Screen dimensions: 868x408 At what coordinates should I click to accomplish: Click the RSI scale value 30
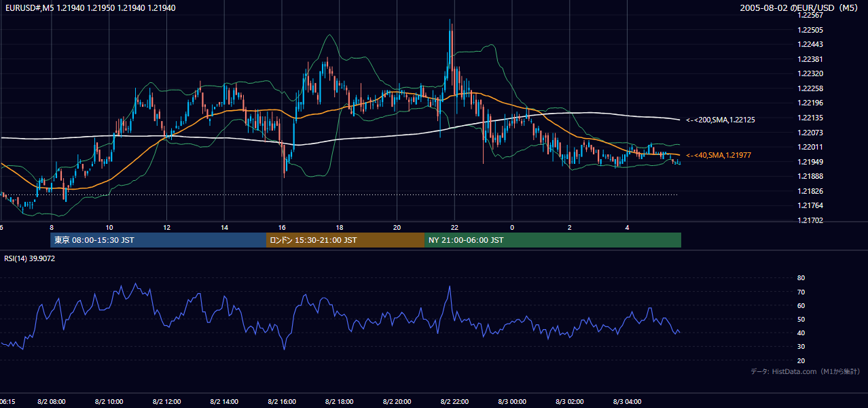click(x=801, y=347)
